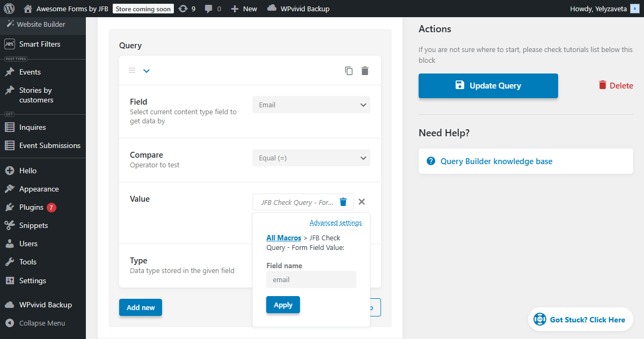
Task: Click the WPvivid Backup cloud icon in toolbar
Action: tap(272, 8)
